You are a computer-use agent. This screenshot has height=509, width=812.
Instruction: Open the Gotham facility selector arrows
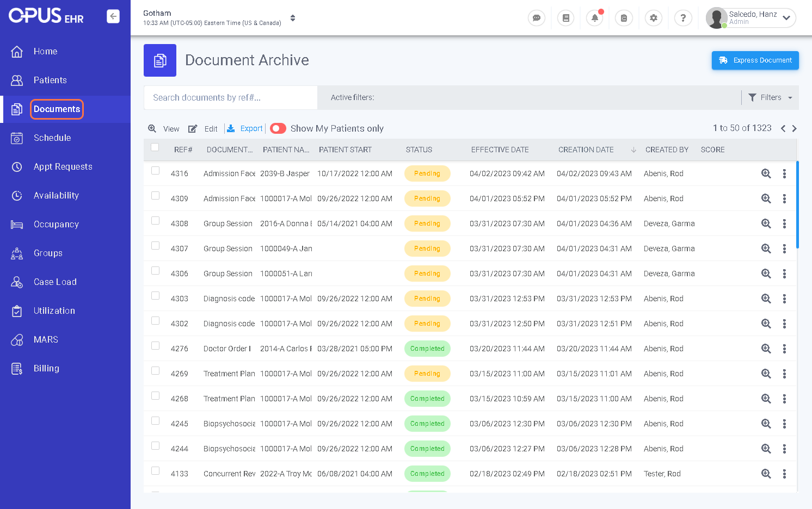point(293,18)
